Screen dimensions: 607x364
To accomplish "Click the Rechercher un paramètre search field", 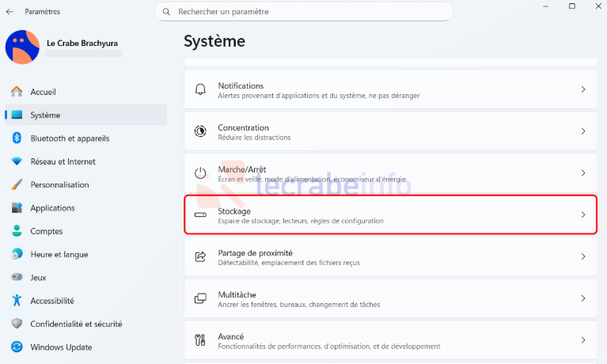I will 305,12.
